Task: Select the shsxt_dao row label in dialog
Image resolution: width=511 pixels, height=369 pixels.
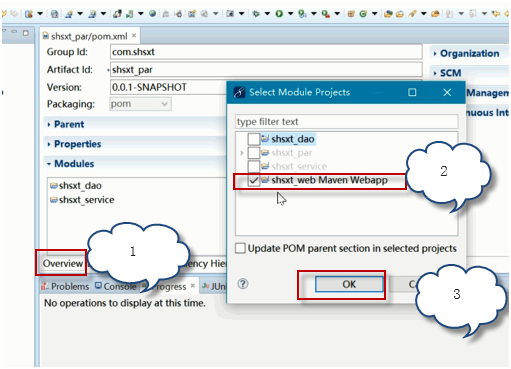Action: click(293, 139)
